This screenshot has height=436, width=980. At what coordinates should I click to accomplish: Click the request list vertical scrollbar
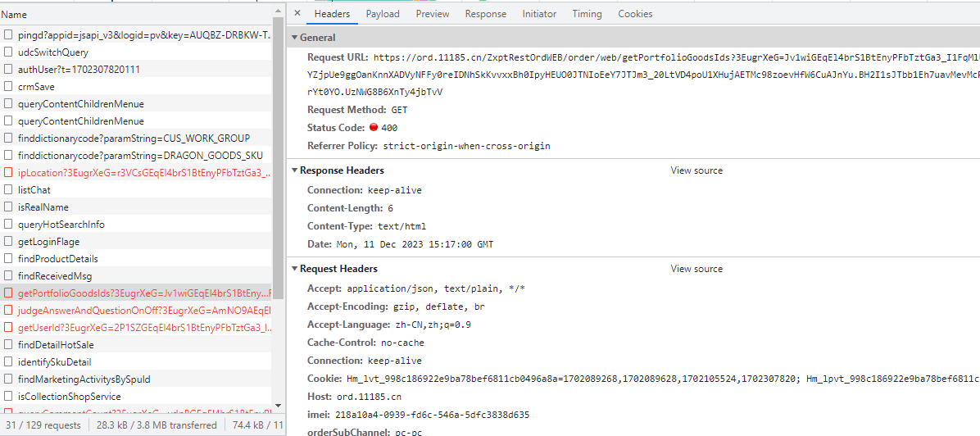[278, 164]
